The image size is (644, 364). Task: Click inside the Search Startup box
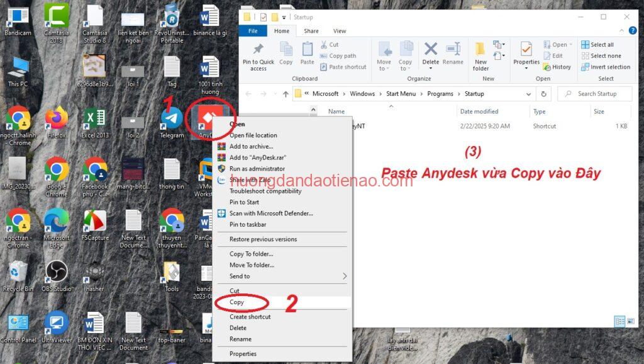(597, 93)
